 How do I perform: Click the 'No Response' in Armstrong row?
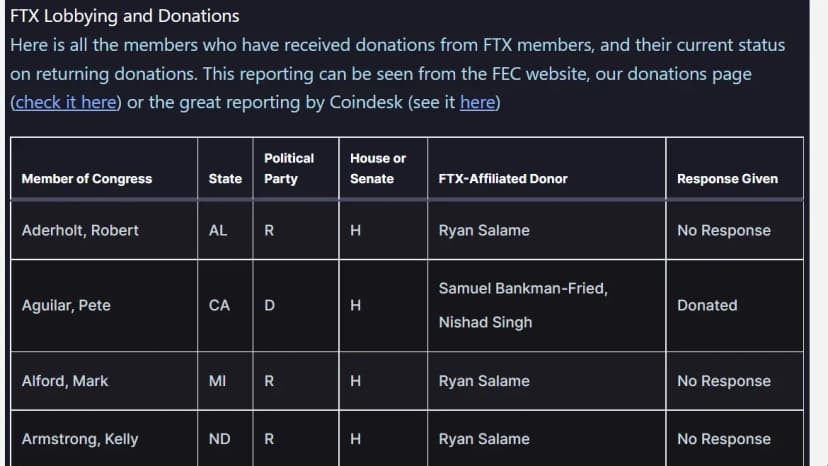click(723, 439)
